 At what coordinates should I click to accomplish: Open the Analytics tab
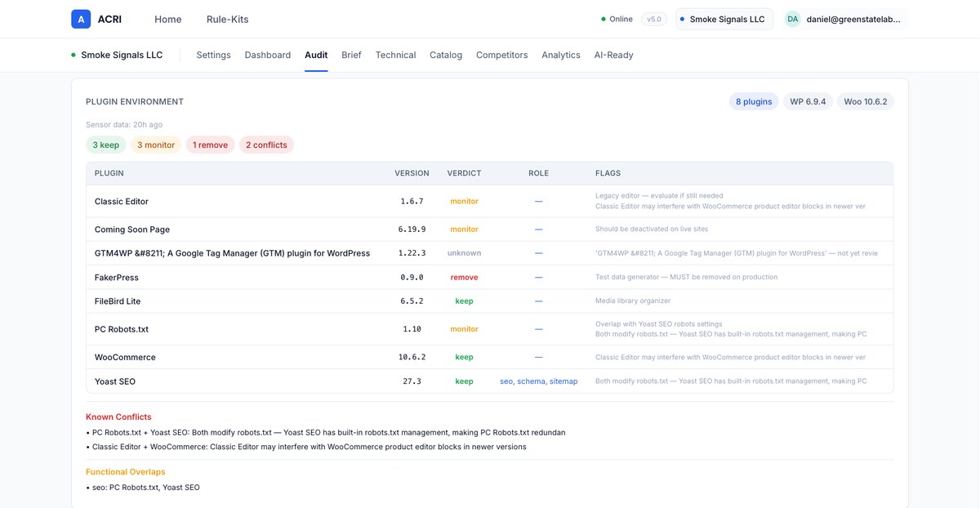click(x=561, y=55)
